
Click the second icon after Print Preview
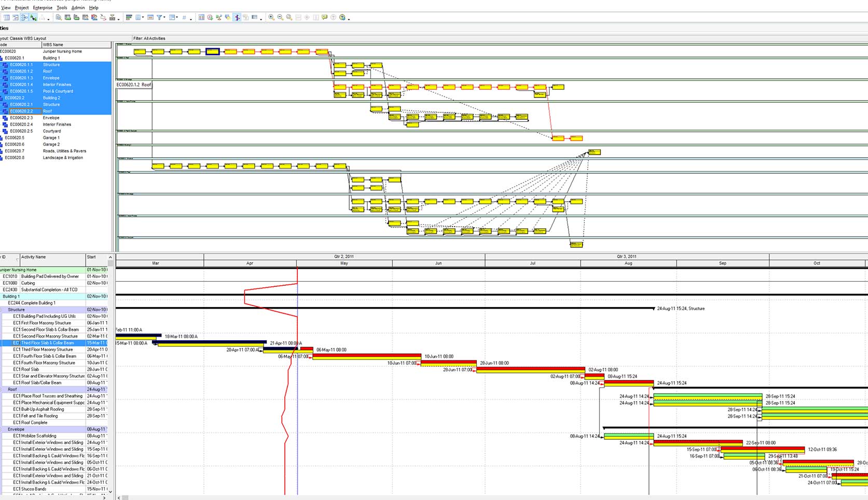pos(76,17)
